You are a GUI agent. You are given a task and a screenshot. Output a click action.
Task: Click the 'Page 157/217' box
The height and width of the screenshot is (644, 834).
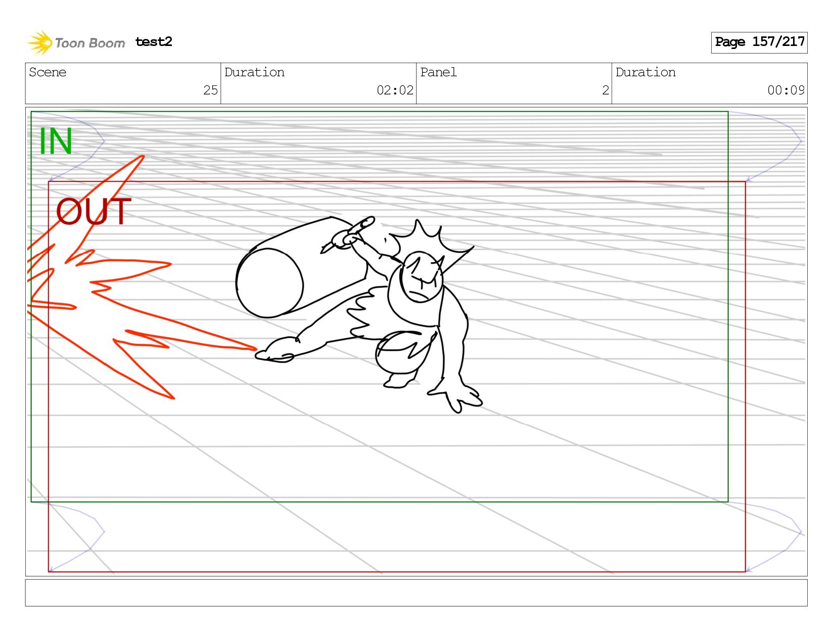click(x=759, y=42)
